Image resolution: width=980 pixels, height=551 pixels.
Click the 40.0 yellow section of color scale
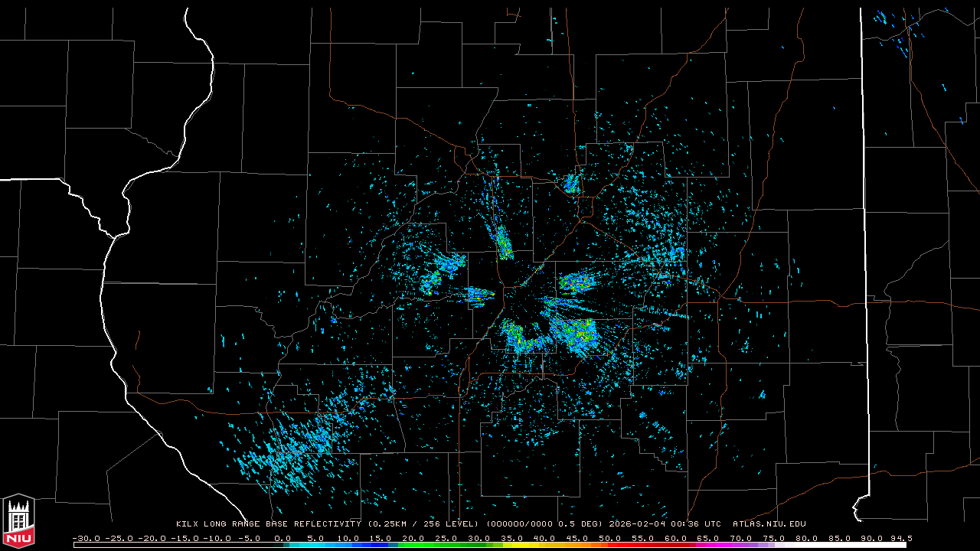tap(545, 545)
